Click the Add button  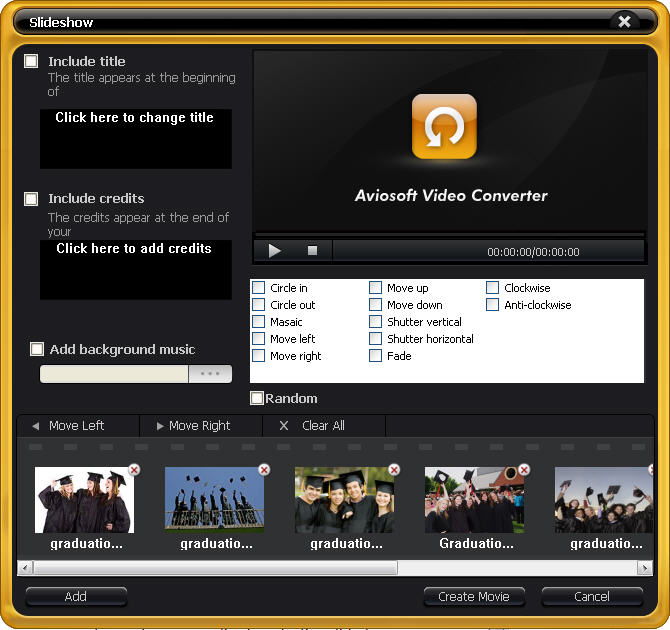[76, 596]
